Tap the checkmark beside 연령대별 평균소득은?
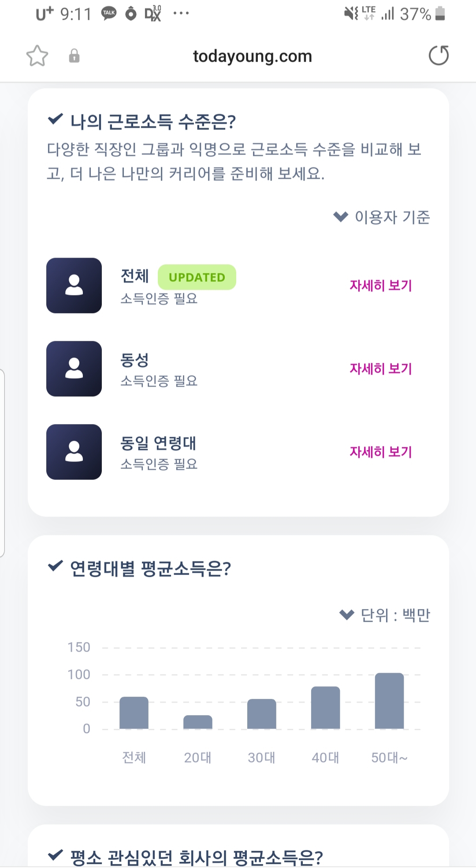476x868 pixels. (x=55, y=565)
